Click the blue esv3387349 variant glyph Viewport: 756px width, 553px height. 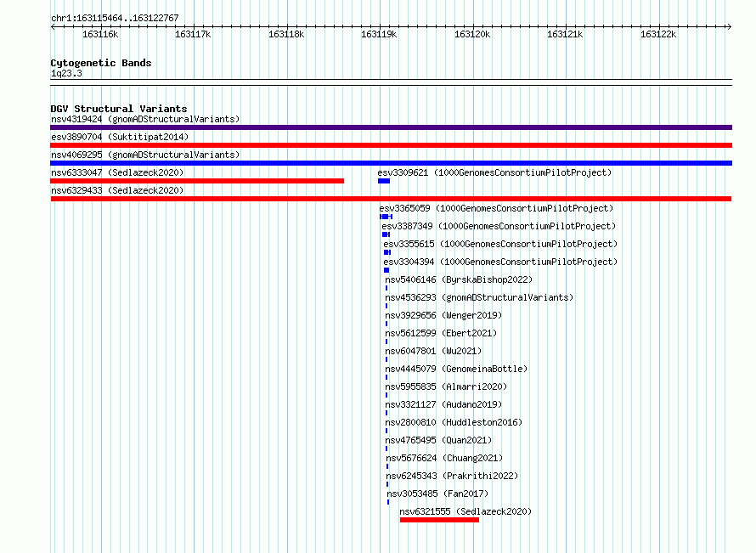[x=386, y=234]
